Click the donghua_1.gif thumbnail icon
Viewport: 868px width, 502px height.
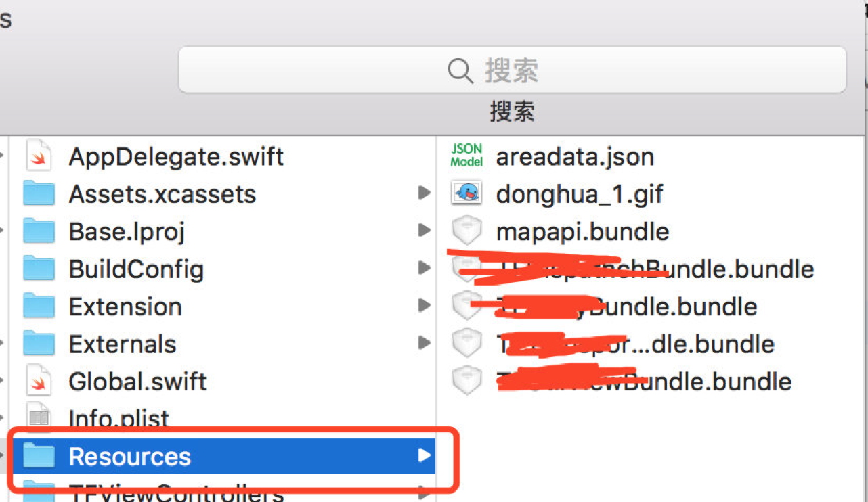[x=466, y=194]
